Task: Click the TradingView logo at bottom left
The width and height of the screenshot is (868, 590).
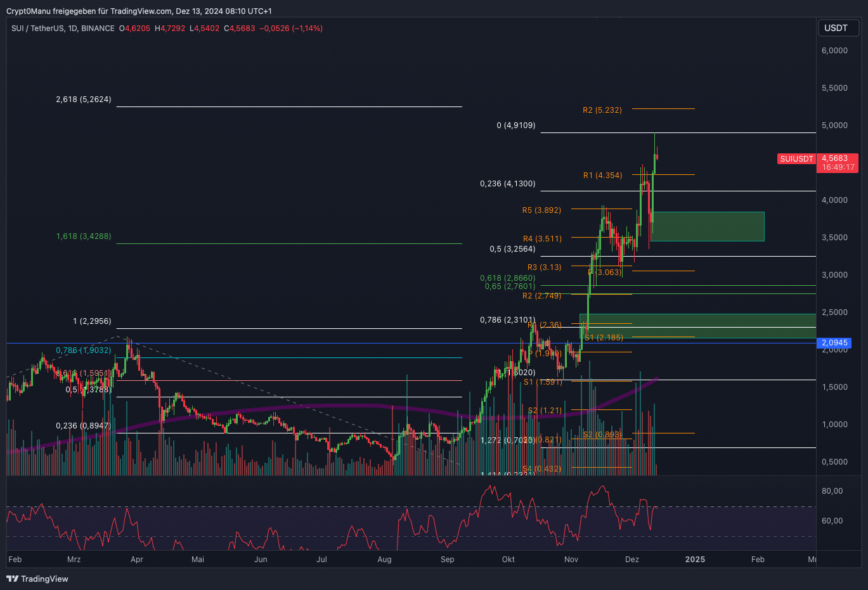Action: [37, 579]
